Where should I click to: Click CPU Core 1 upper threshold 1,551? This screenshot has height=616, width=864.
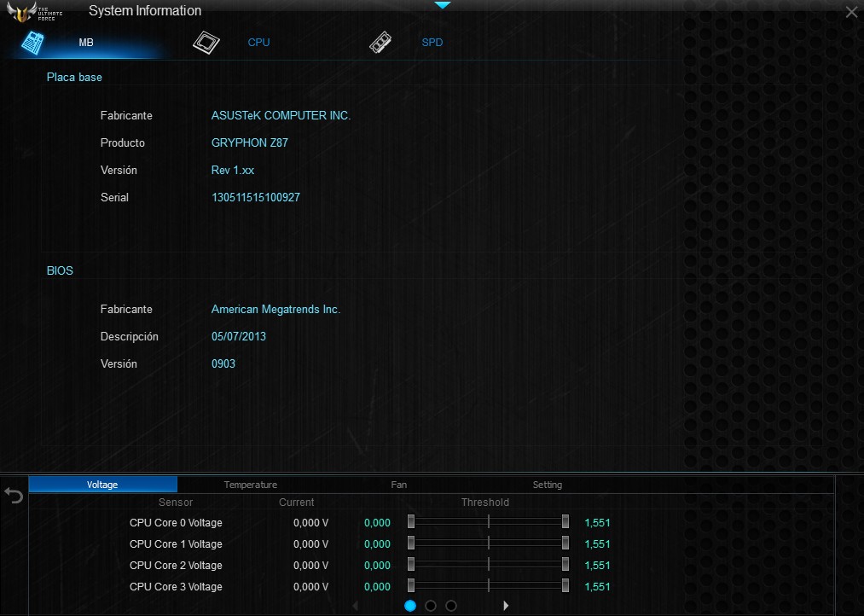pos(597,543)
